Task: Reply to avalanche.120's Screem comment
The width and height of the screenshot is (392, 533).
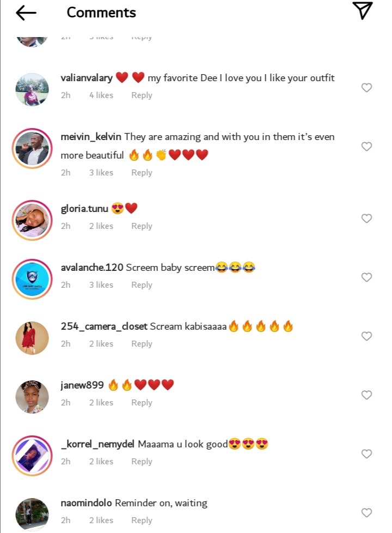Action: pyautogui.click(x=142, y=285)
